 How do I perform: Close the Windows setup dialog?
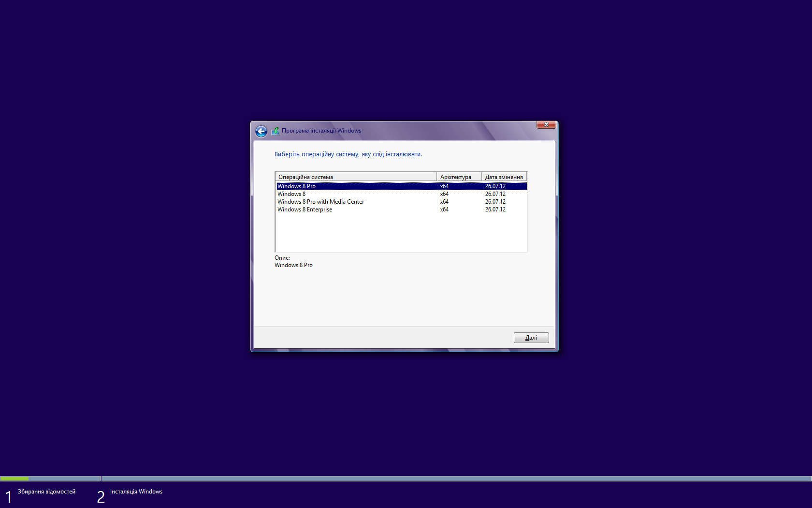(x=546, y=125)
